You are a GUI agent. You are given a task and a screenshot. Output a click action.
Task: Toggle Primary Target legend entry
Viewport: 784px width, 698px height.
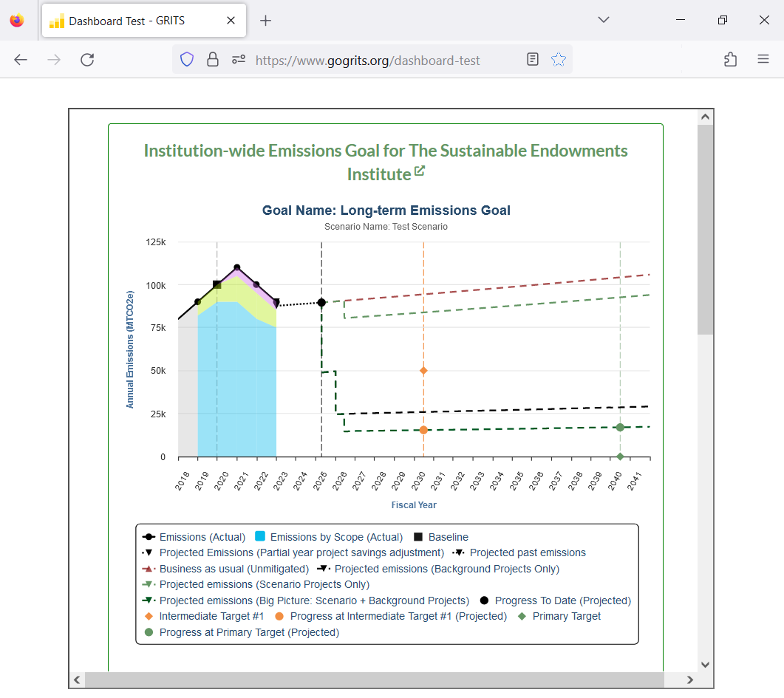[x=559, y=616]
